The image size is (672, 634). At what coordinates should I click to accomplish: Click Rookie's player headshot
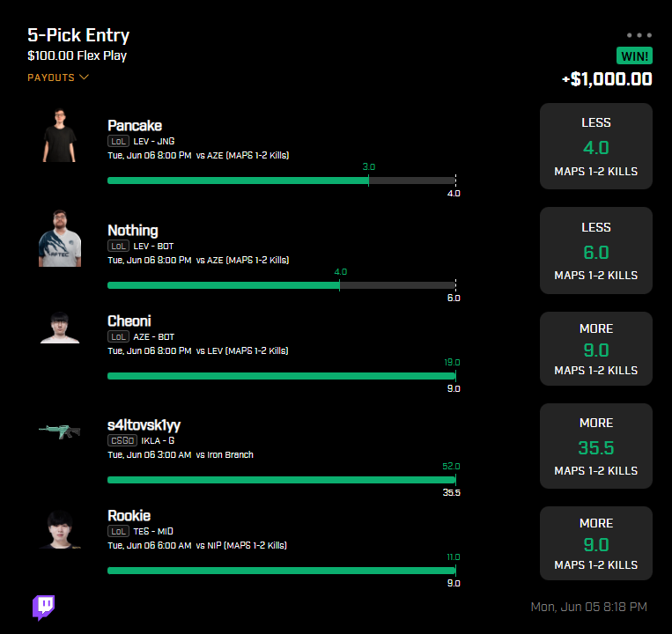60,529
